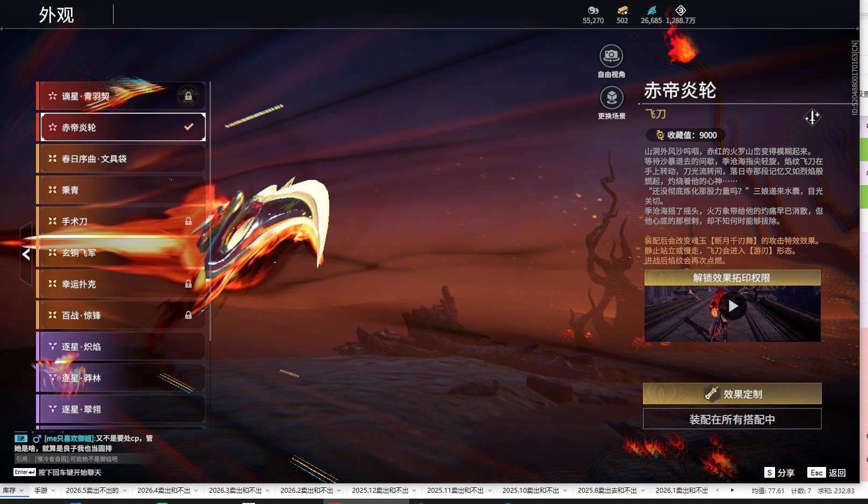Open dropdown of 2026.2卖出和不出 sheet tab
The width and height of the screenshot is (868, 504).
339,491
